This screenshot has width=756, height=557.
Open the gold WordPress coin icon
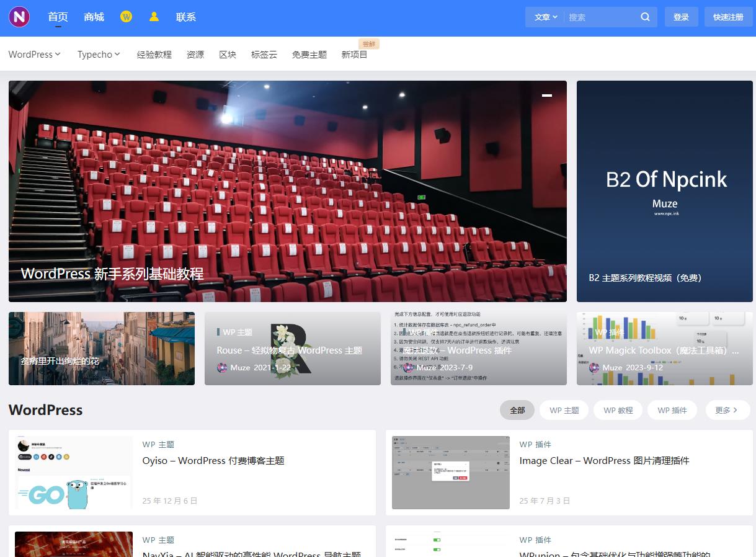pos(126,17)
